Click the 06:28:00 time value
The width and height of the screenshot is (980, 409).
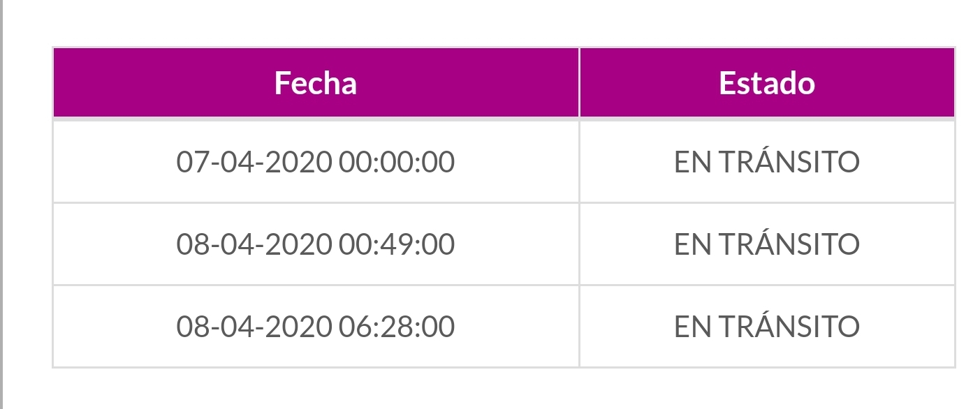397,327
